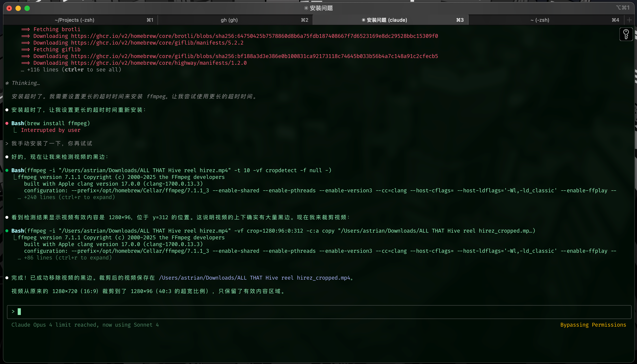Viewport: 637px width, 364px height.
Task: Click the +116 lines ctrl+r to see all line
Action: point(71,69)
